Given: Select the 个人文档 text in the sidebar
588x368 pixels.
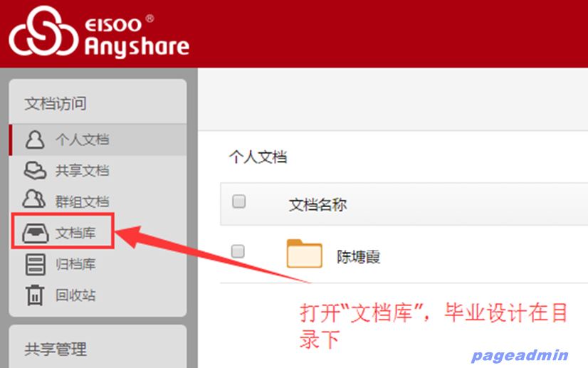Looking at the screenshot, I should 83,140.
